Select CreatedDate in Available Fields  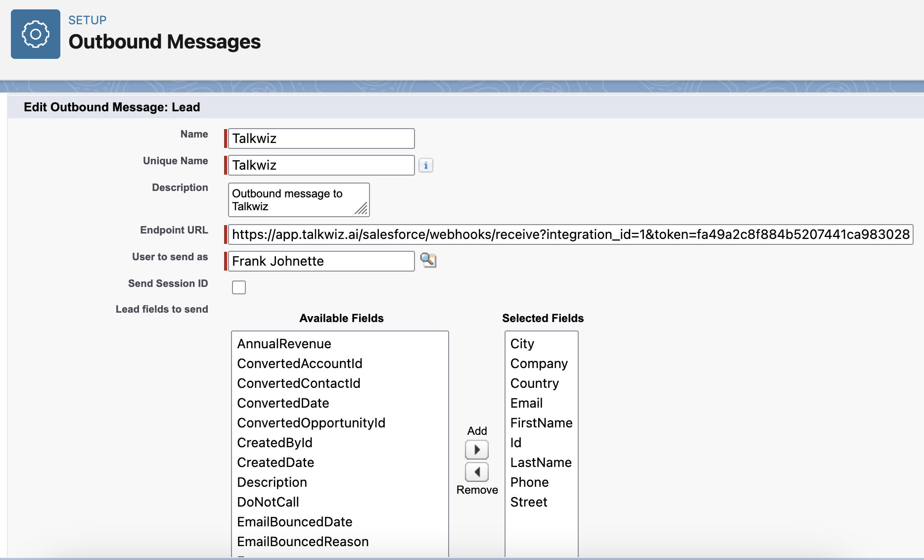pos(340,463)
